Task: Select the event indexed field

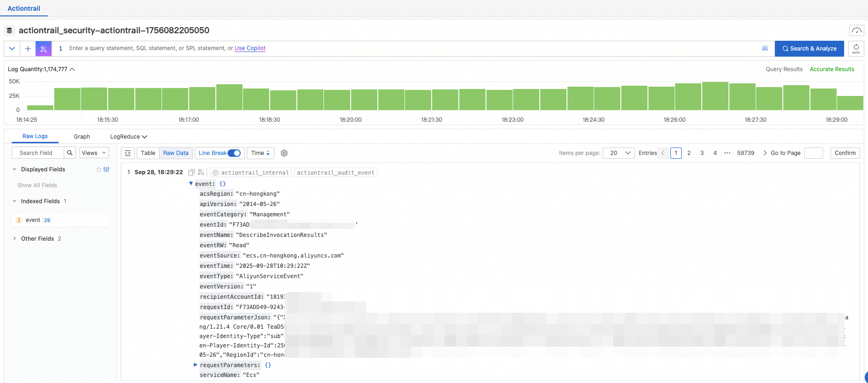Action: [60, 220]
